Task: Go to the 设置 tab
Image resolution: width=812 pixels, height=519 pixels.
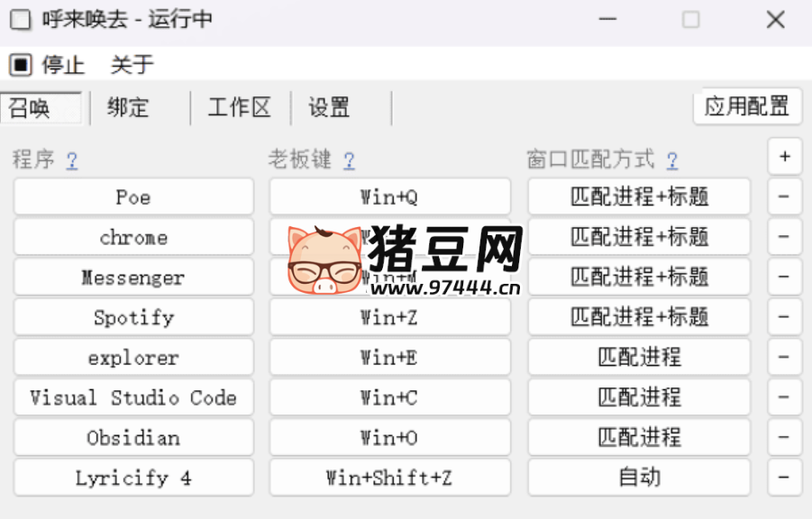Action: coord(329,108)
